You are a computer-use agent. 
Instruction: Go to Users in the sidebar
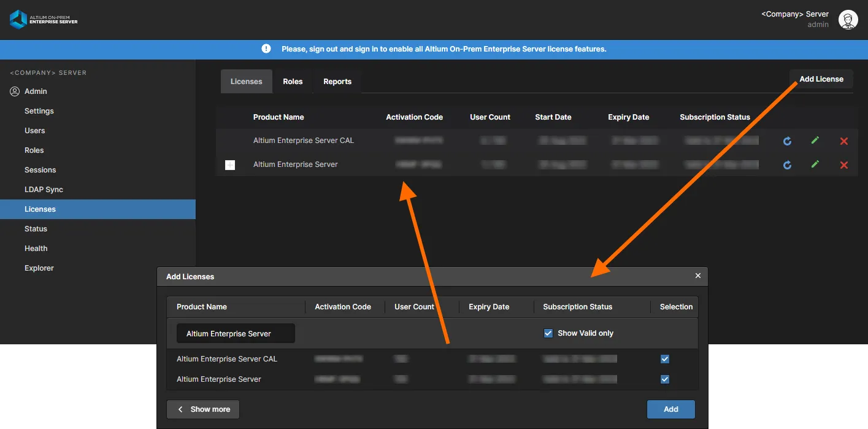[x=35, y=131]
